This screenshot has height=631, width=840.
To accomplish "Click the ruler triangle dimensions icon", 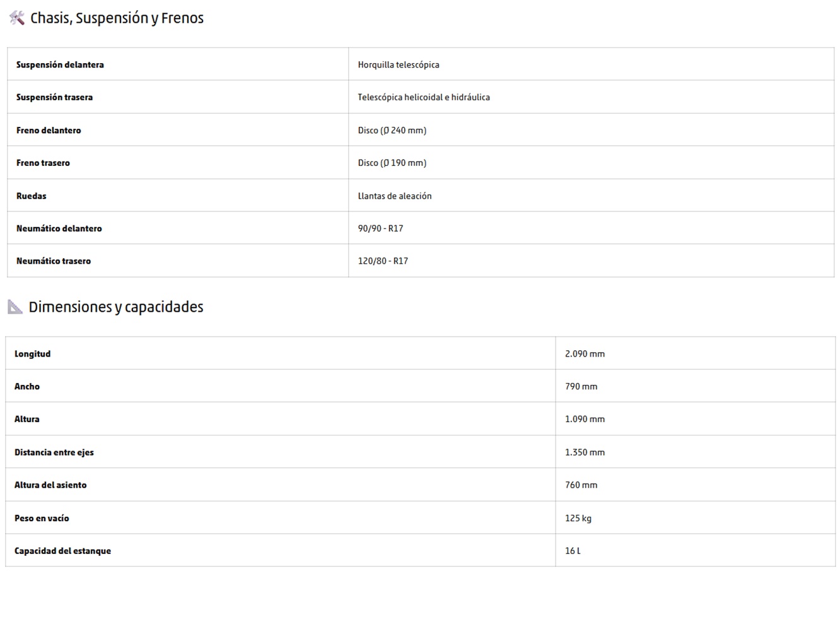I will 15,307.
